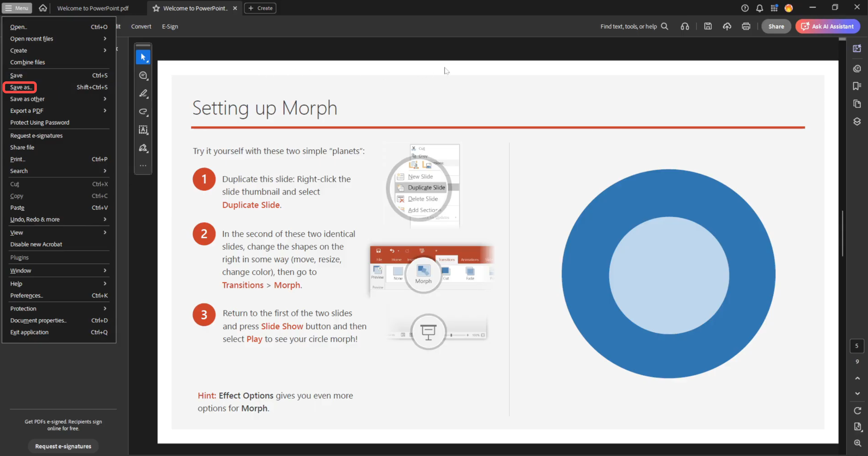Click Paste in the menu
868x456 pixels.
pos(59,208)
